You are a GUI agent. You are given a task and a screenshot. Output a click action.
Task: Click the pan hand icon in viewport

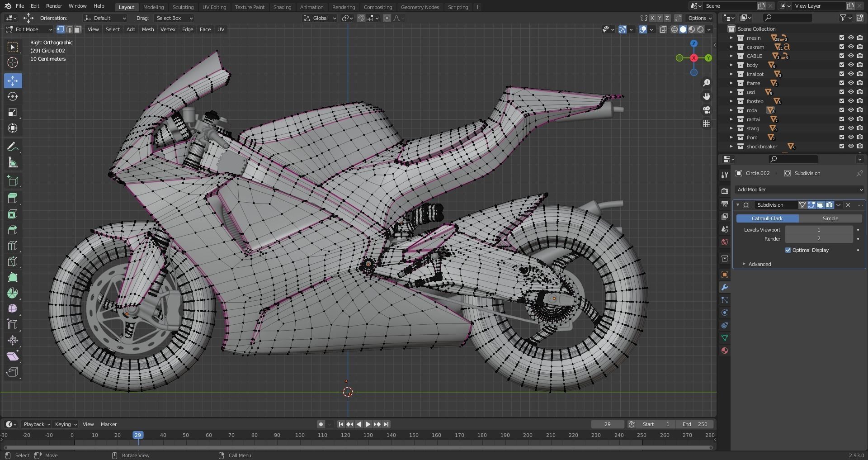coord(707,96)
